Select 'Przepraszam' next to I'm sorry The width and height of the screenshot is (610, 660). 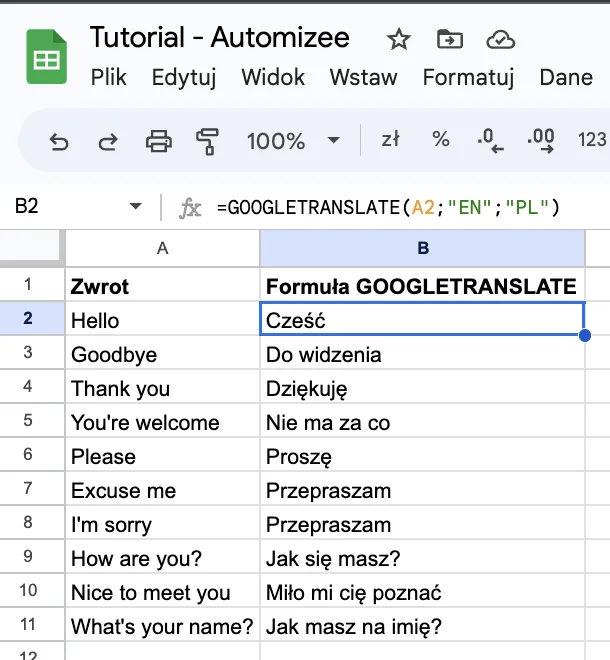pos(423,523)
